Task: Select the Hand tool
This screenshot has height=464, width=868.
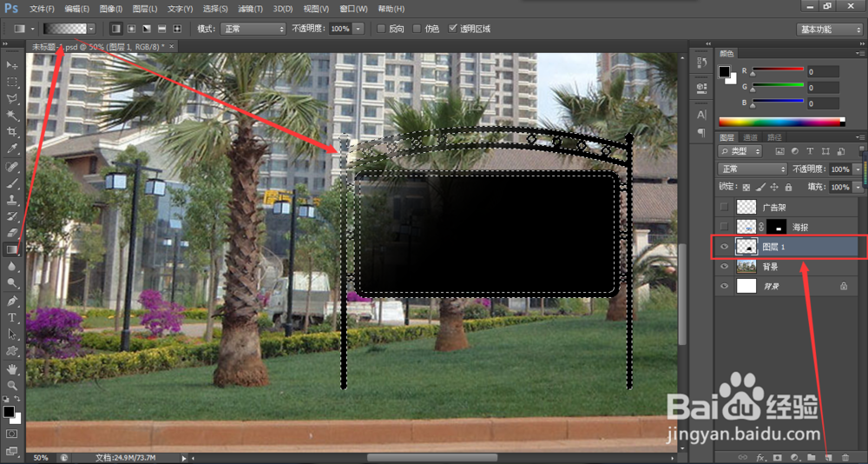Action: click(x=11, y=369)
